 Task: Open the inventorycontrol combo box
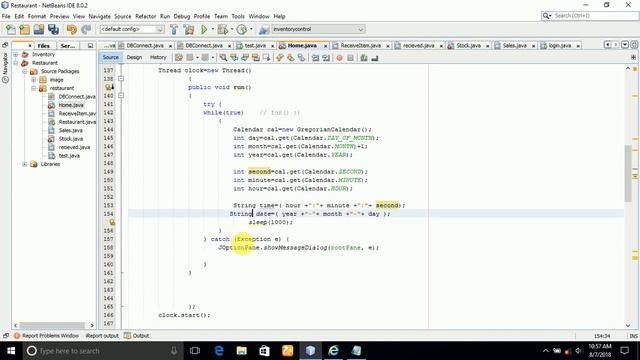coord(318,29)
